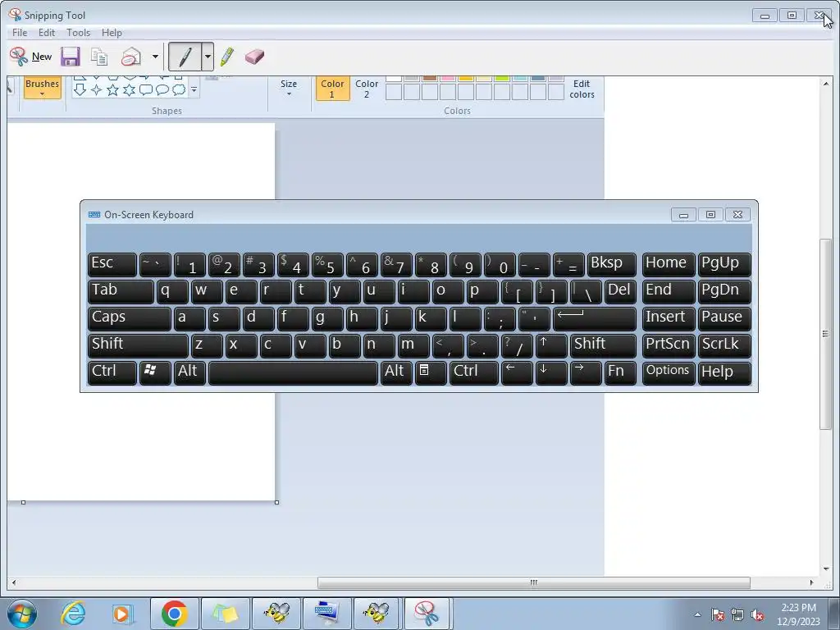The height and width of the screenshot is (630, 840).
Task: Toggle the Caps key on On-Screen Keyboard
Action: point(129,319)
